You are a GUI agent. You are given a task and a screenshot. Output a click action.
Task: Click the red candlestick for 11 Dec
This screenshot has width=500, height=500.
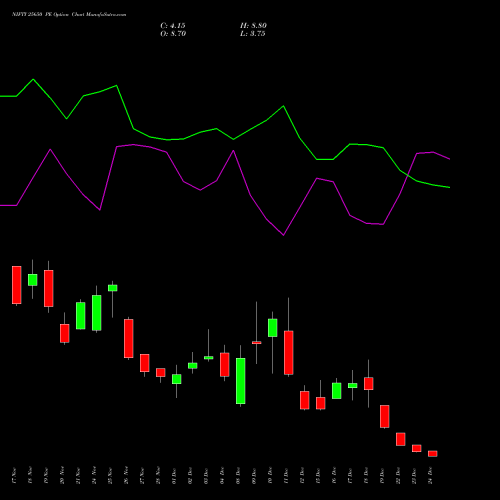[289, 353]
